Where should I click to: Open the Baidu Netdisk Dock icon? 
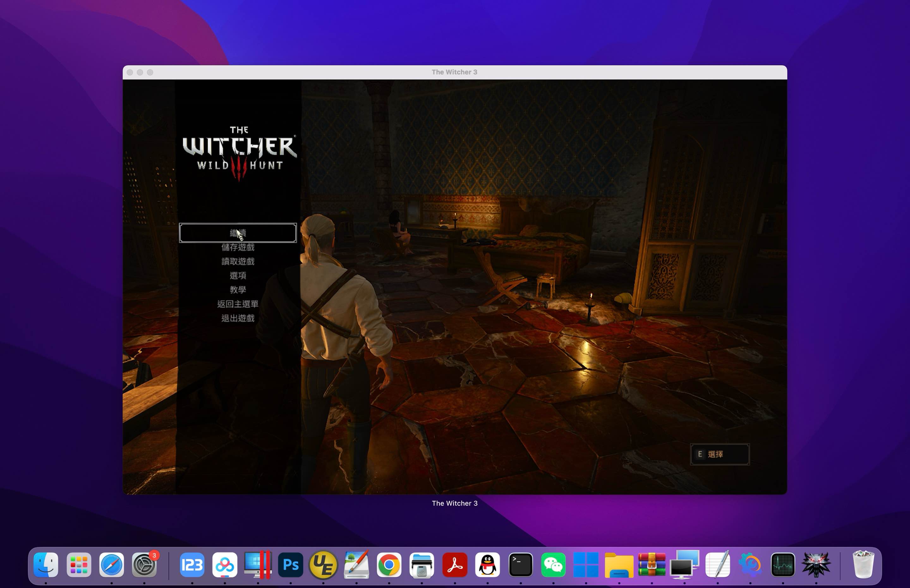click(x=225, y=565)
